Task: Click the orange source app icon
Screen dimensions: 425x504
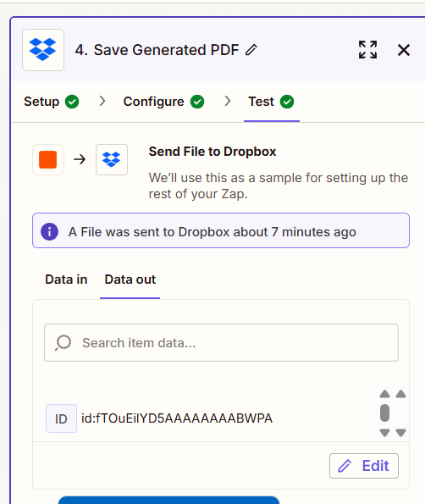Action: (48, 159)
